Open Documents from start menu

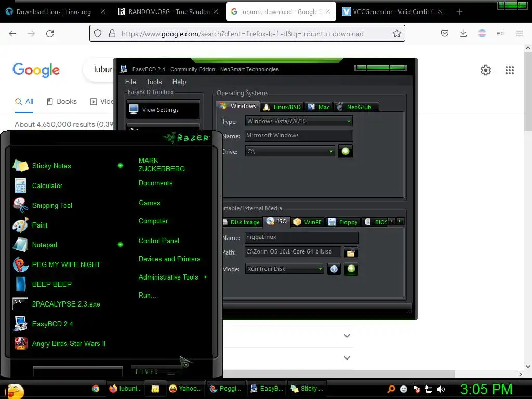[155, 183]
